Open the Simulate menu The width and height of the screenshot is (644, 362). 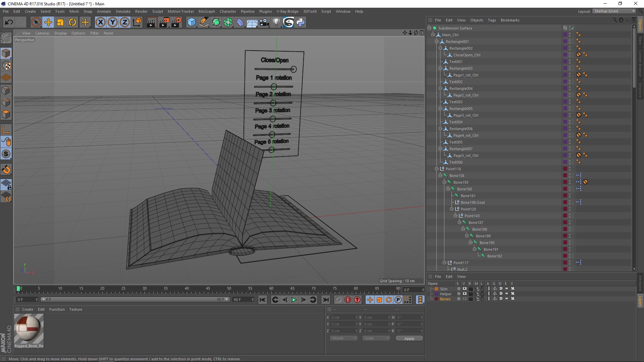tap(123, 11)
